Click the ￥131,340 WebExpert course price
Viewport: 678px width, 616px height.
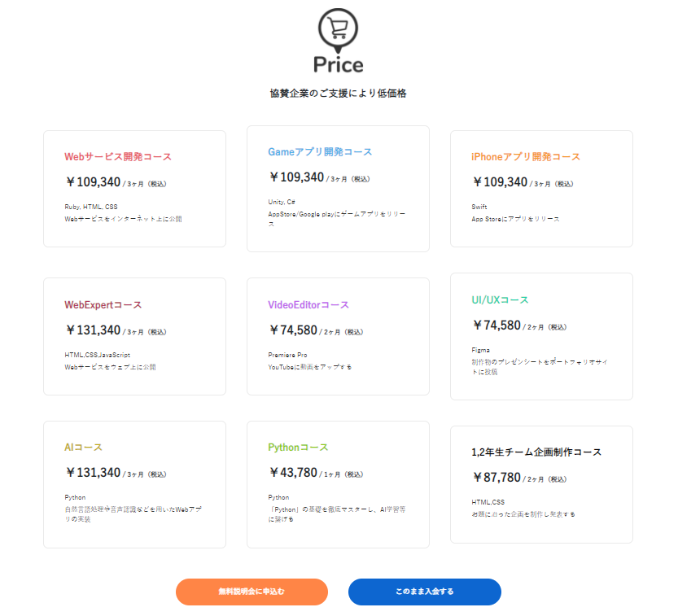tap(93, 330)
